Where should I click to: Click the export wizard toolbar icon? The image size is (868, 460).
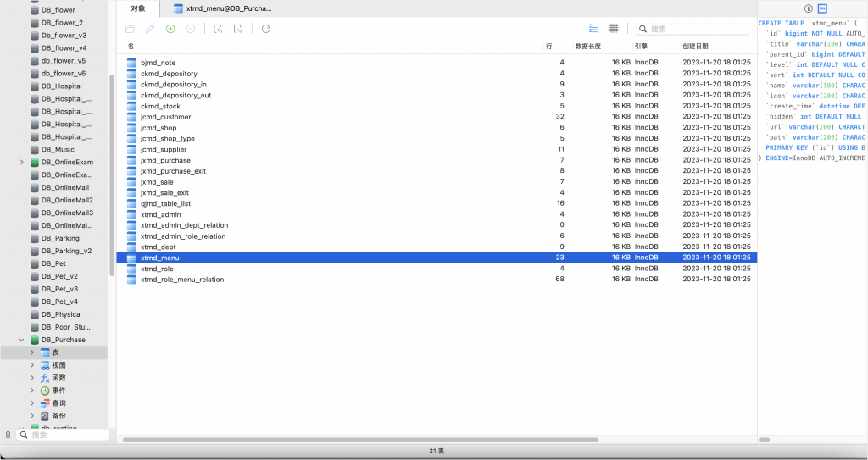click(x=238, y=29)
